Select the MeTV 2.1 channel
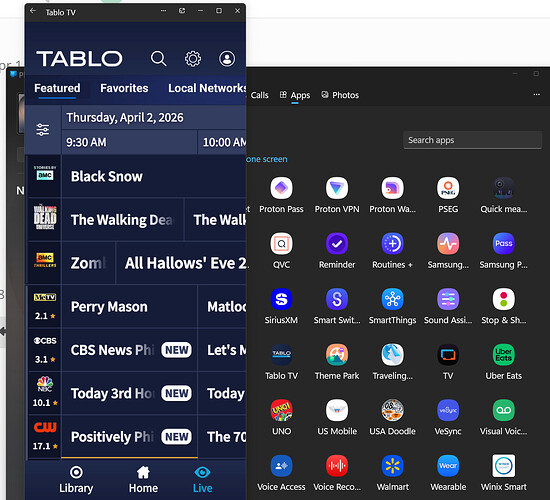 pos(45,307)
